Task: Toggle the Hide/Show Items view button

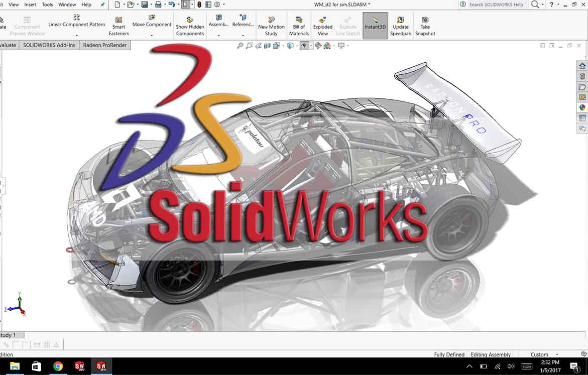Action: pyautogui.click(x=304, y=46)
